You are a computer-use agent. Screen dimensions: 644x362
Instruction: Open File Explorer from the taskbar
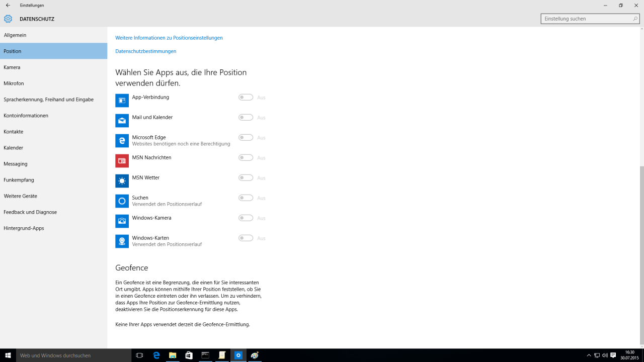tap(173, 355)
